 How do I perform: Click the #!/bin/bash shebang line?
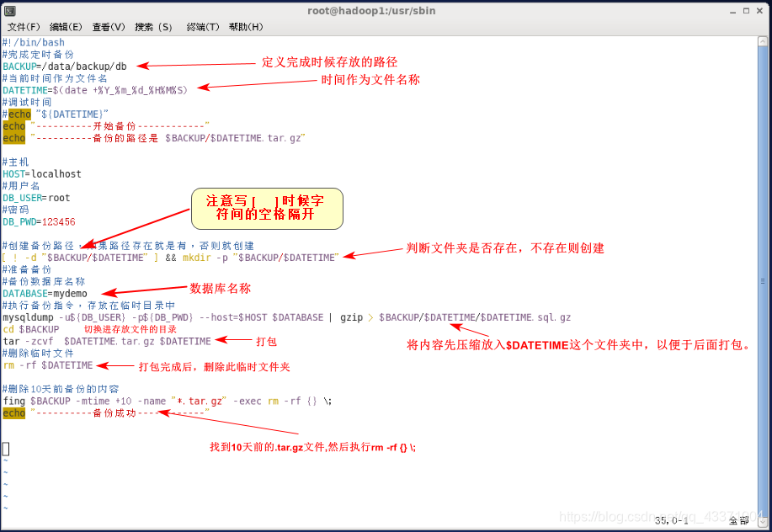[x=32, y=41]
